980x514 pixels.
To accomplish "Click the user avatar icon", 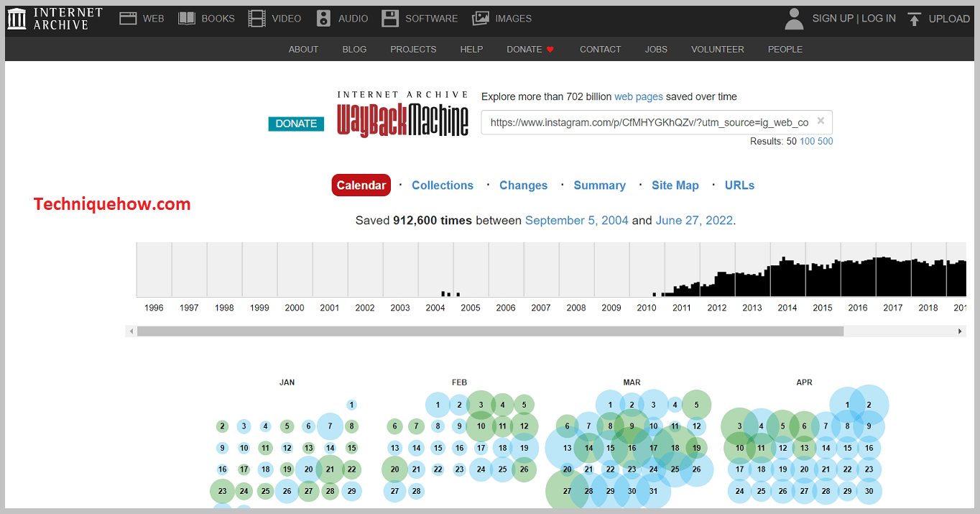I will (794, 19).
